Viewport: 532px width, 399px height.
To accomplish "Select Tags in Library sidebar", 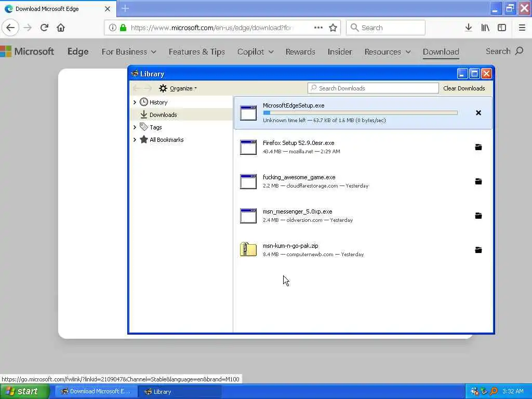I will pos(156,127).
